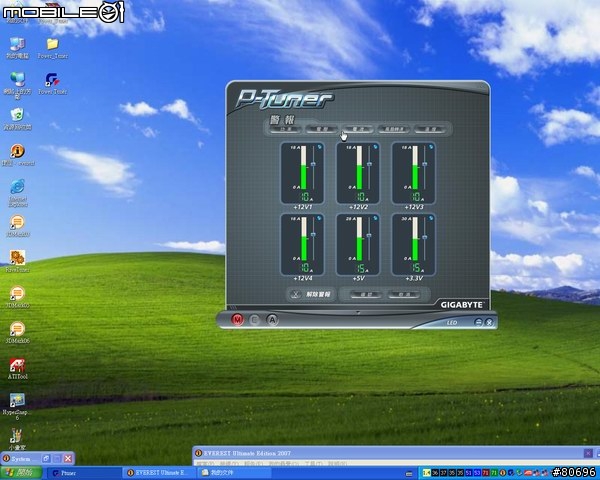This screenshot has height=480, width=600.
Task: Click the 1.4 tray indicator in the system tray
Action: [426, 473]
